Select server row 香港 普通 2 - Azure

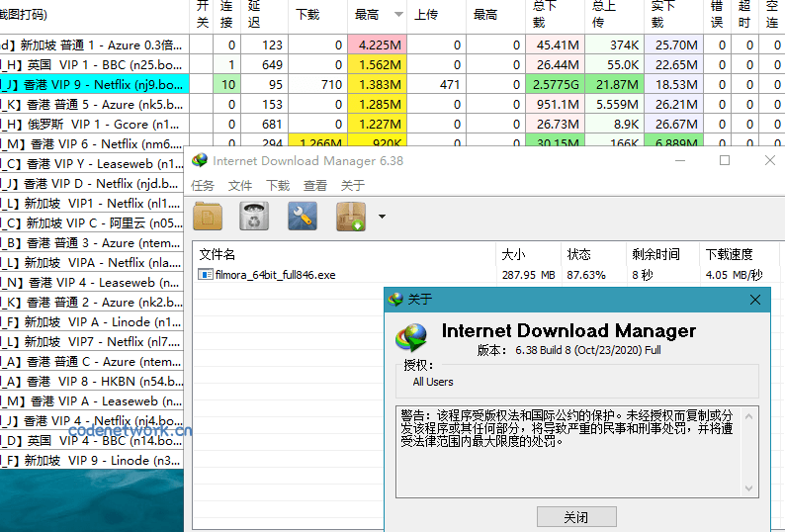[92, 302]
